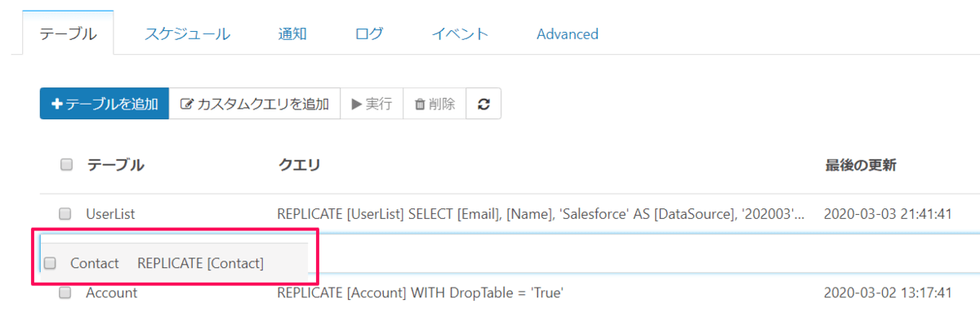This screenshot has width=980, height=335.
Task: Check the Account row checkbox
Action: pos(65,293)
